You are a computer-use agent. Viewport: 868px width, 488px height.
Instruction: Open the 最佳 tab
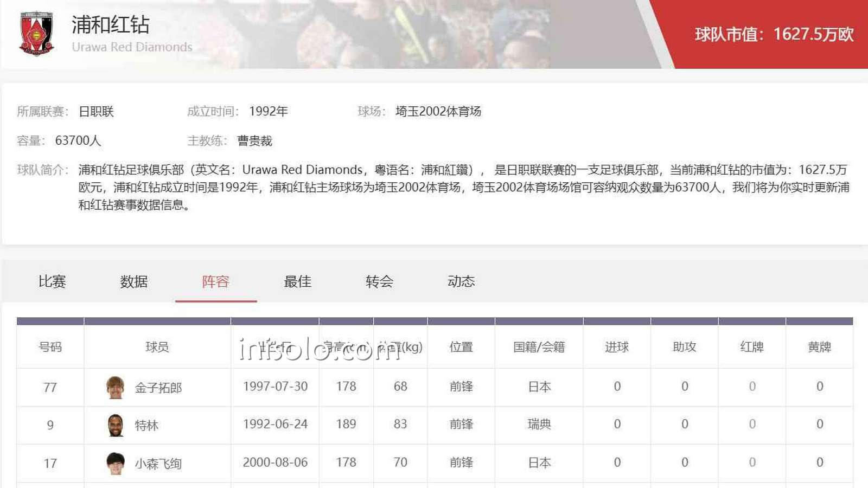click(298, 281)
